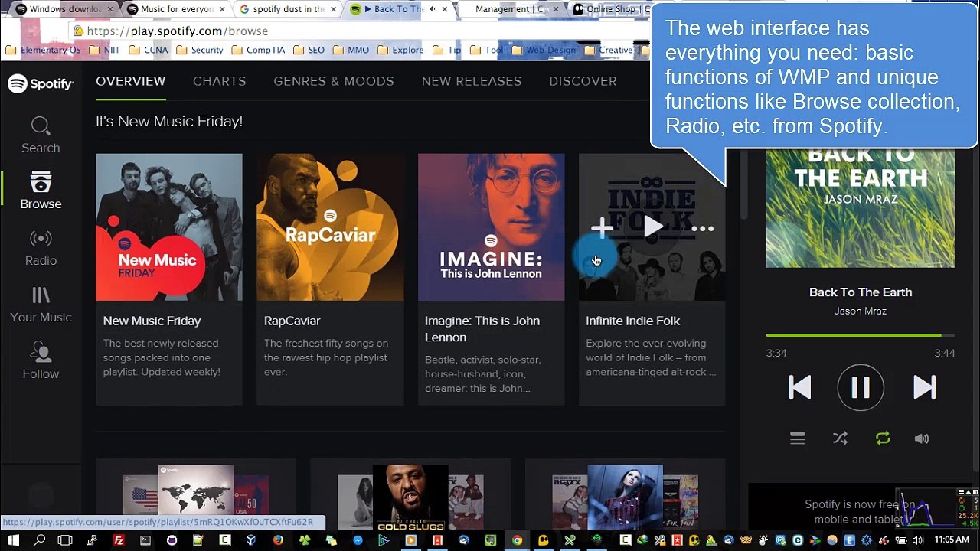
Task: Launch FileZilla from the taskbar
Action: coord(119,540)
